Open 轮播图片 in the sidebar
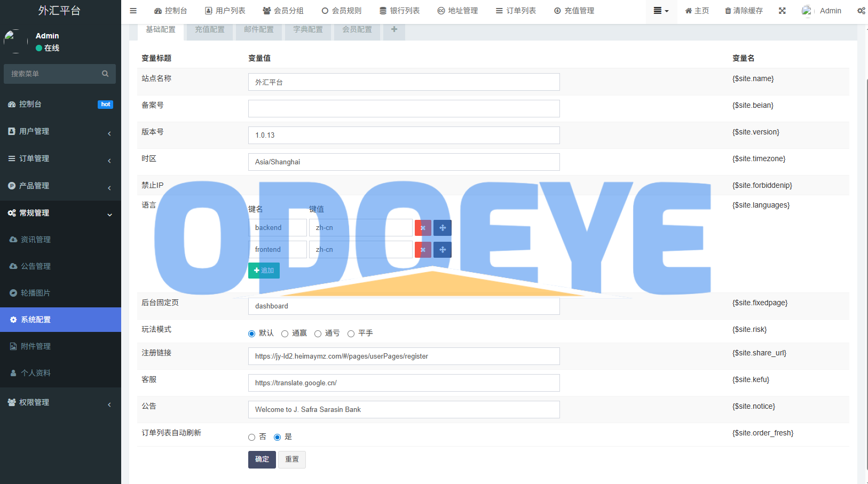 [36, 293]
